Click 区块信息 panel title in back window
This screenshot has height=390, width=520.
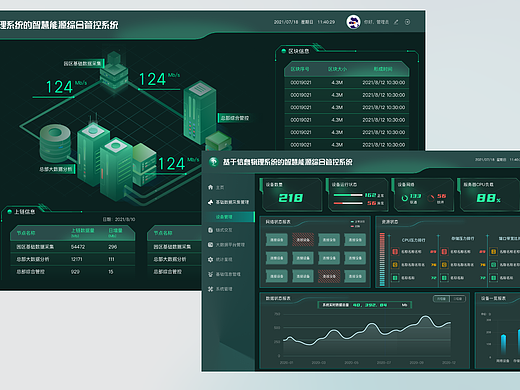(299, 51)
